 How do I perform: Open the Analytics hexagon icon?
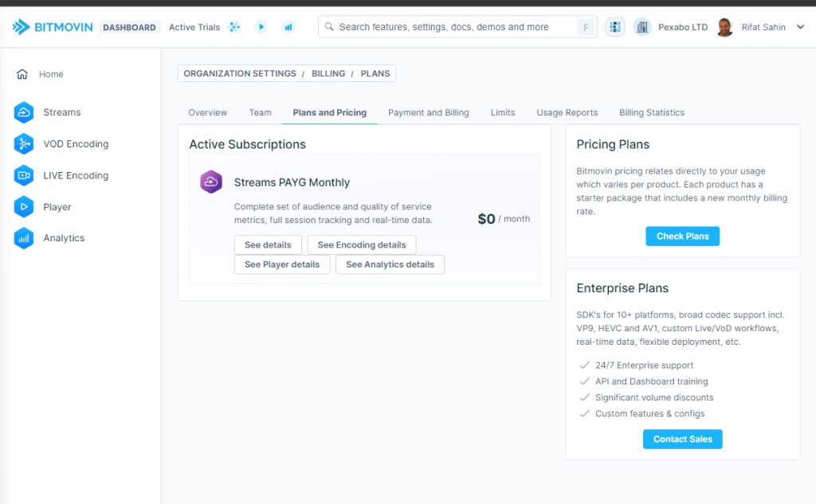[24, 238]
